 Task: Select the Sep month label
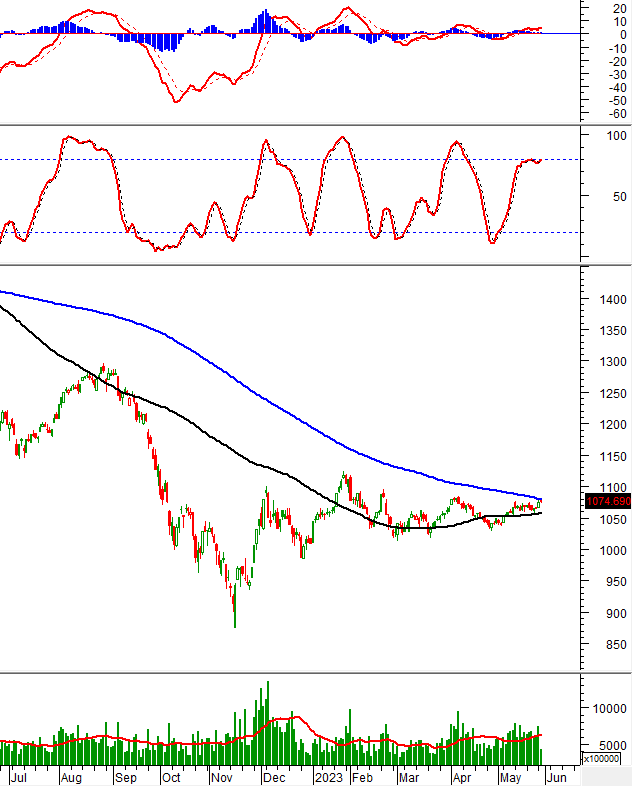pyautogui.click(x=125, y=777)
